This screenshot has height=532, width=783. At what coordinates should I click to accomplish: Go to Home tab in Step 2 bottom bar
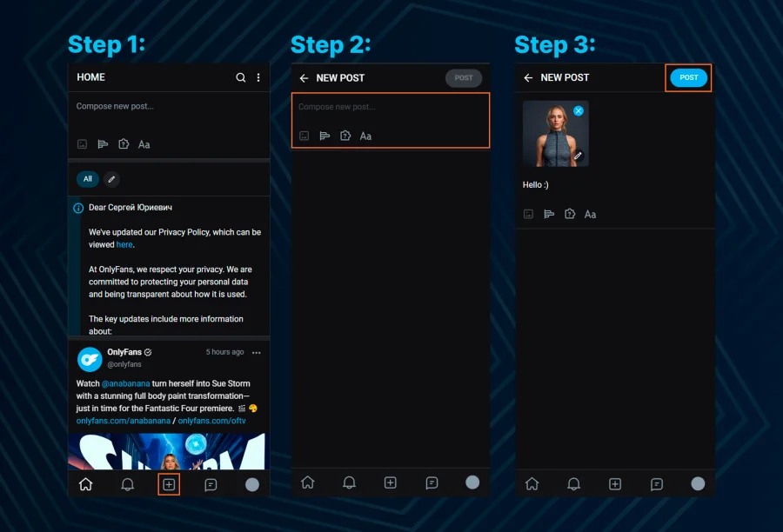click(307, 482)
